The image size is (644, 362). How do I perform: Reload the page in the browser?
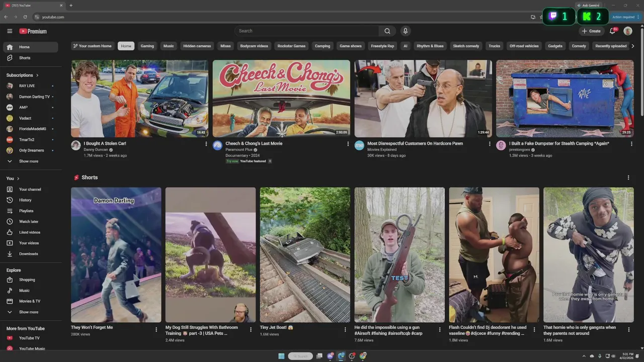25,17
